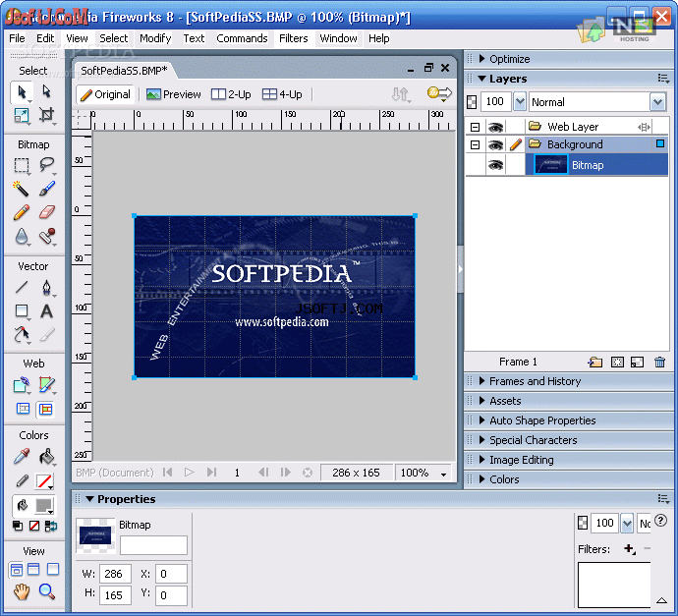The height and width of the screenshot is (616, 678).
Task: Open the Normal blend mode dropdown
Action: (x=657, y=102)
